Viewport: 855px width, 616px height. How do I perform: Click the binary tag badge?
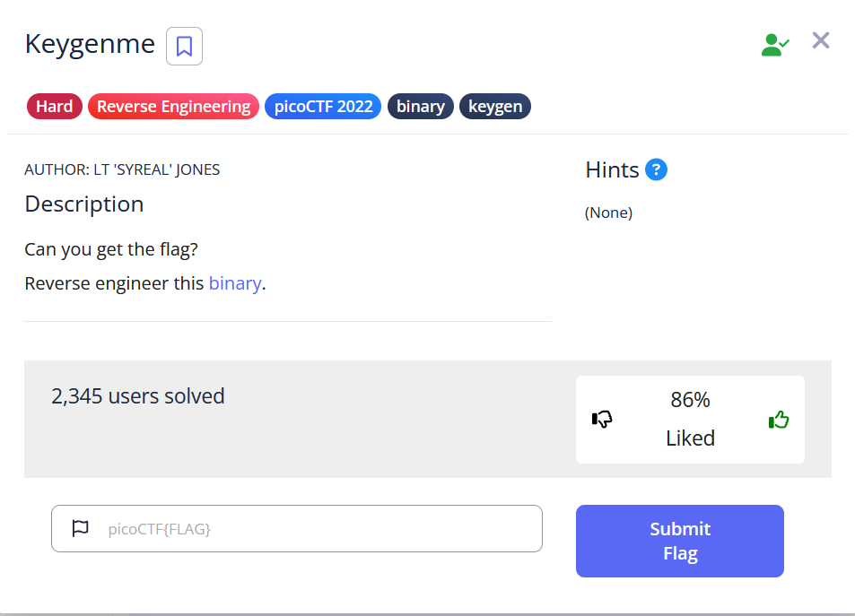pyautogui.click(x=420, y=107)
